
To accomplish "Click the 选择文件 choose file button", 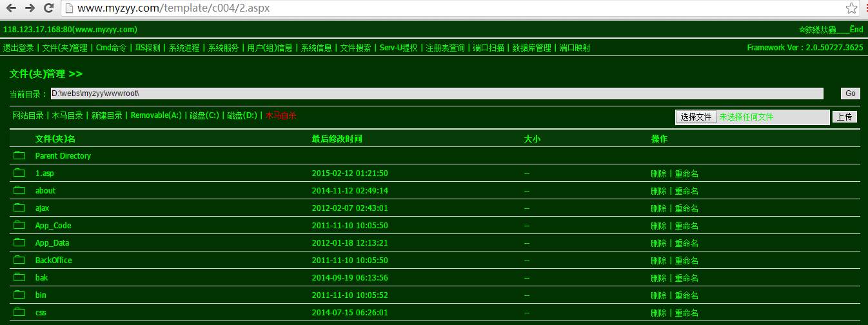I will tap(696, 117).
